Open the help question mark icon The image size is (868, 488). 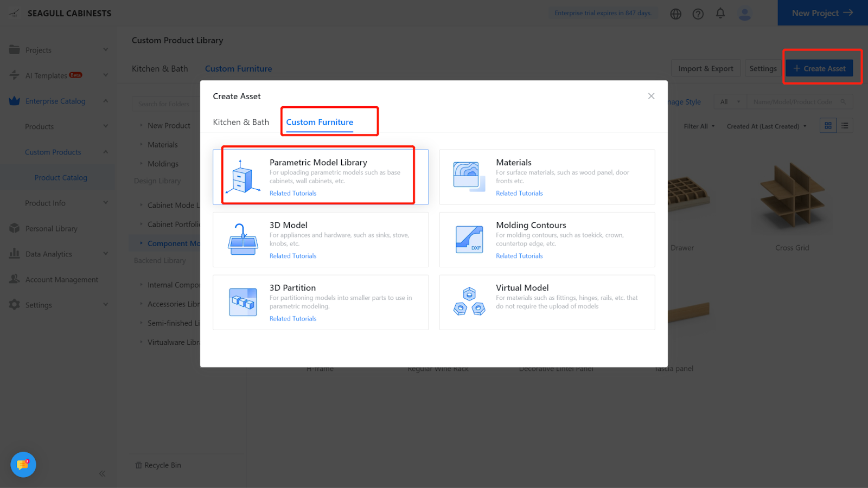[698, 14]
